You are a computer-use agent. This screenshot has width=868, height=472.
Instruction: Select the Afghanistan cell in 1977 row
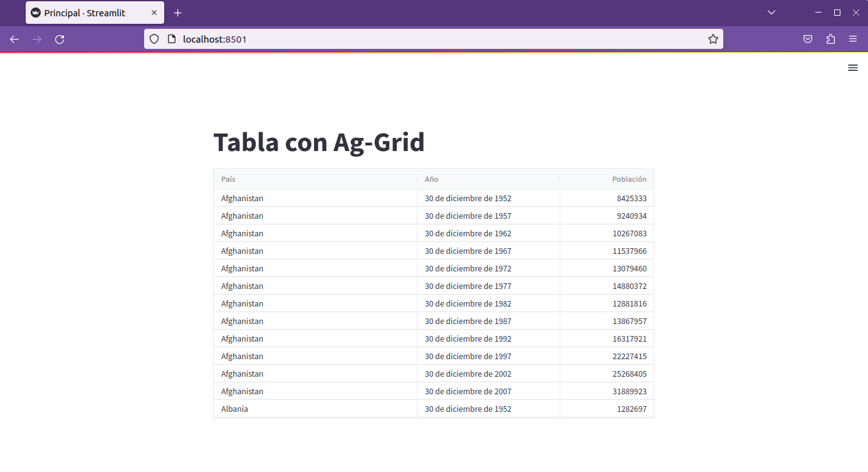click(315, 286)
